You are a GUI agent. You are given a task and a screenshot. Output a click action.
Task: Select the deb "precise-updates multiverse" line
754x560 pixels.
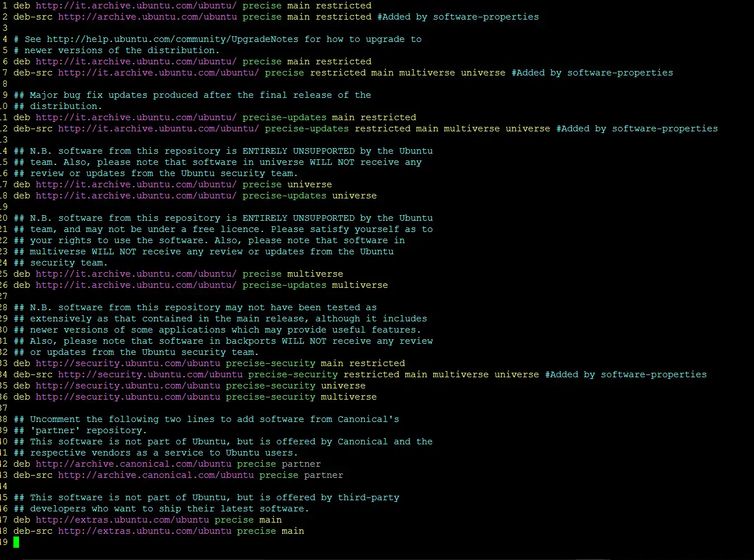pyautogui.click(x=201, y=285)
